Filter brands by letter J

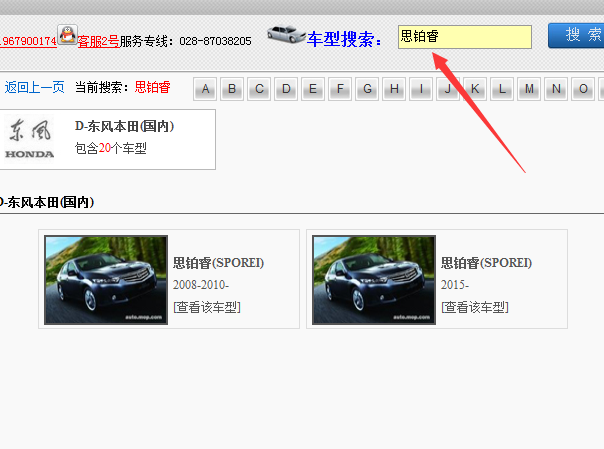coord(448,89)
